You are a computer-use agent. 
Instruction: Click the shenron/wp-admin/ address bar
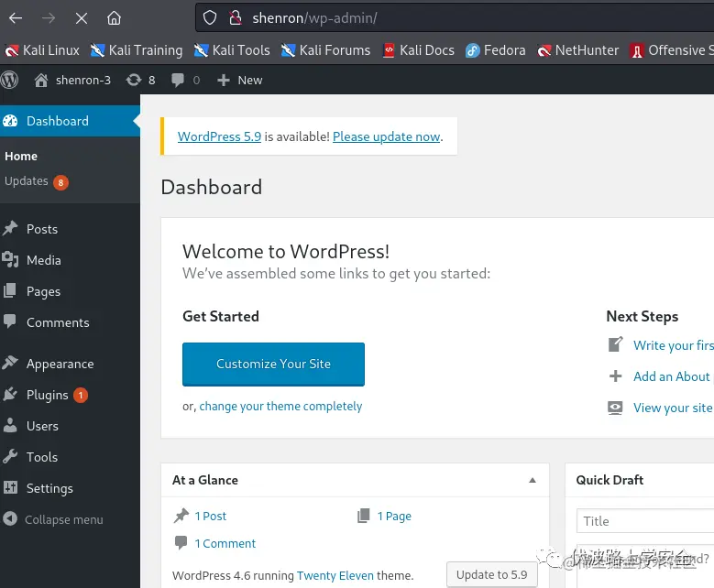(x=456, y=18)
